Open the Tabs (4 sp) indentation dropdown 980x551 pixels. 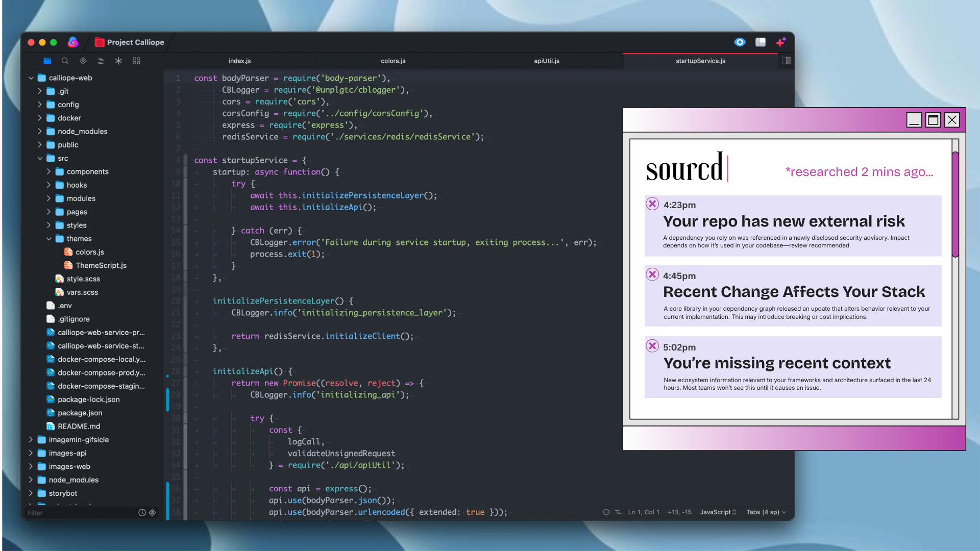pyautogui.click(x=765, y=512)
